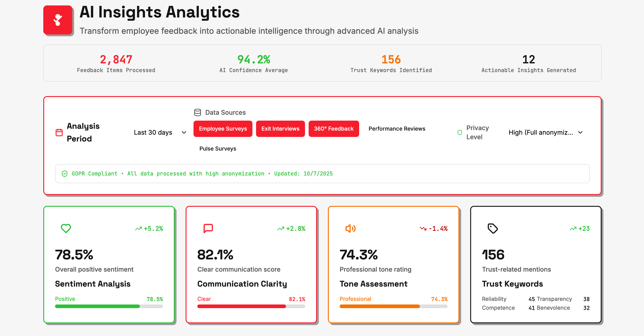Click the heart icon on Sentiment Analysis card

pos(66,228)
